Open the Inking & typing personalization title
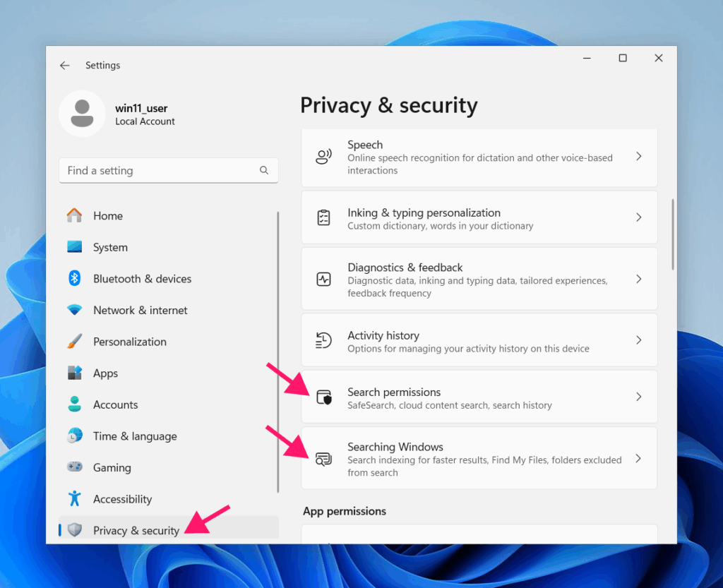 [x=424, y=213]
